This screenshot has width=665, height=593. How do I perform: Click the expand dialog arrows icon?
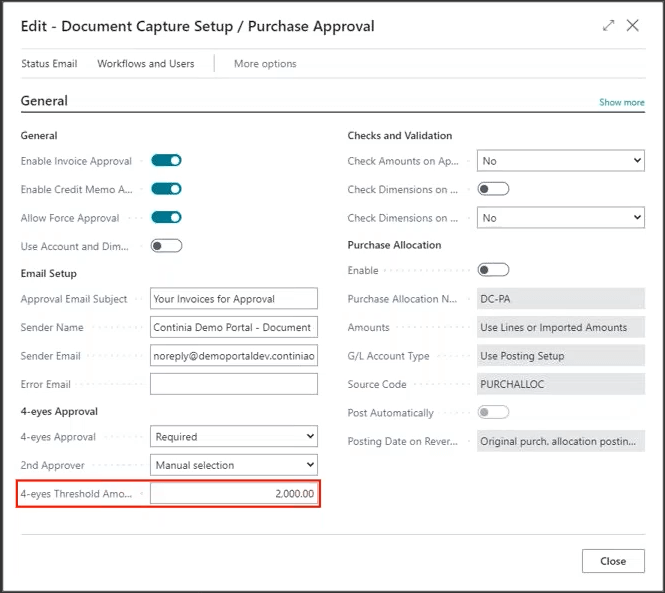[609, 26]
